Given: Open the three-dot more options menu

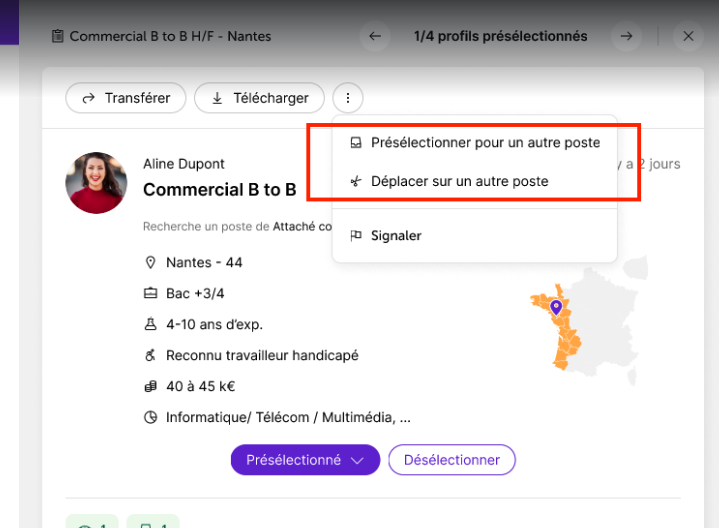Looking at the screenshot, I should click(x=348, y=98).
